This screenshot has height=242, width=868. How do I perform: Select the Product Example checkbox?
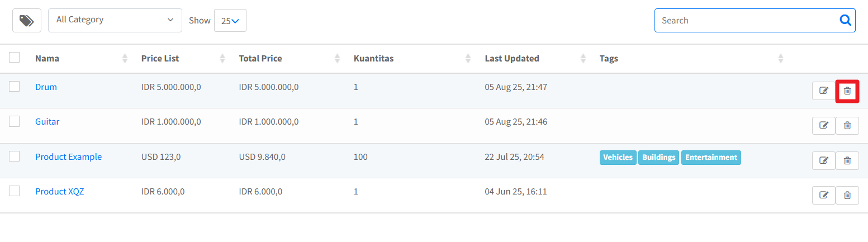15,156
